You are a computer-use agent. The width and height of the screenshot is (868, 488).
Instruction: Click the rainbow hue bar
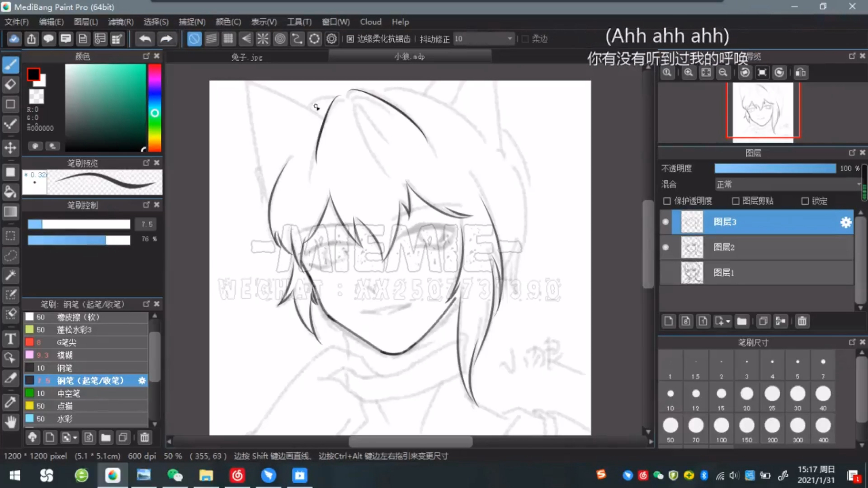[x=155, y=108]
